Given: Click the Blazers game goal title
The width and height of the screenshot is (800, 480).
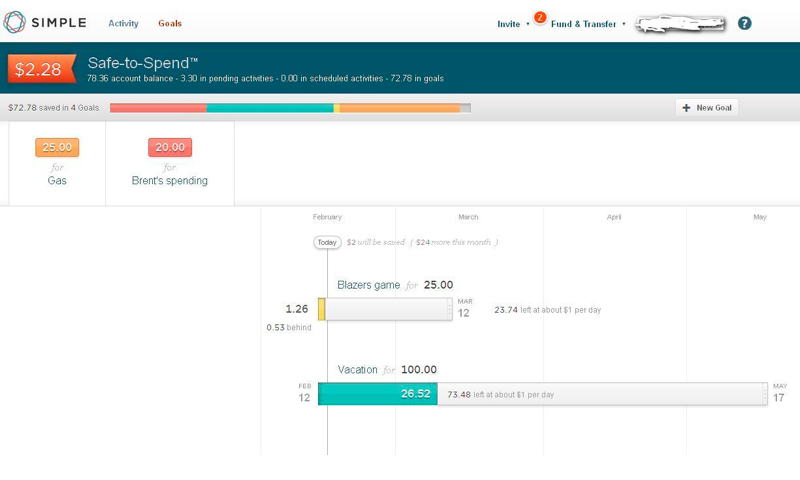Looking at the screenshot, I should coord(368,285).
